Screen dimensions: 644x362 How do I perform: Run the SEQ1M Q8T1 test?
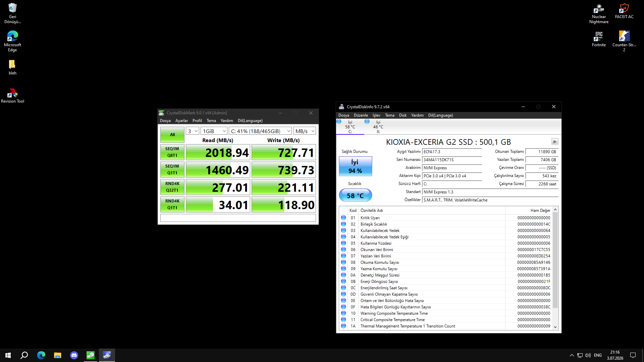tap(172, 152)
